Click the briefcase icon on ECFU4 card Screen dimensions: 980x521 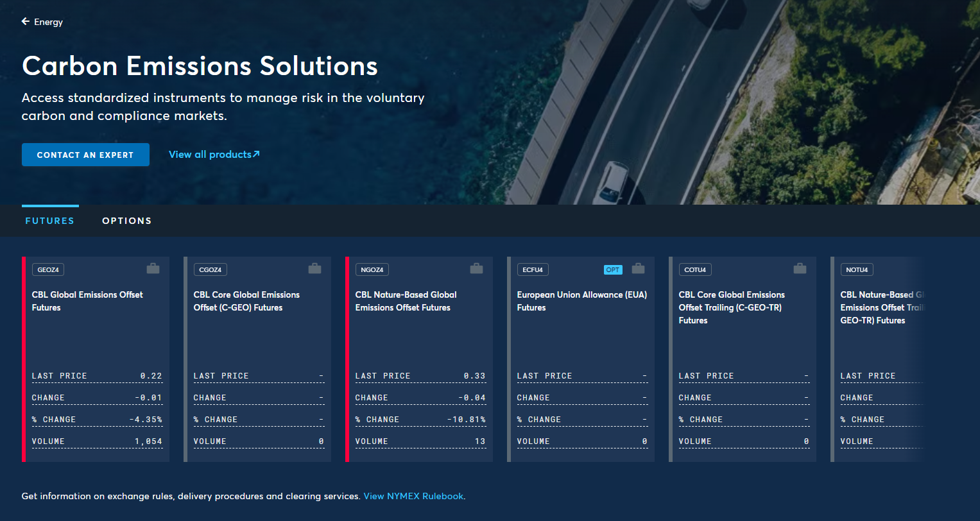pyautogui.click(x=638, y=268)
